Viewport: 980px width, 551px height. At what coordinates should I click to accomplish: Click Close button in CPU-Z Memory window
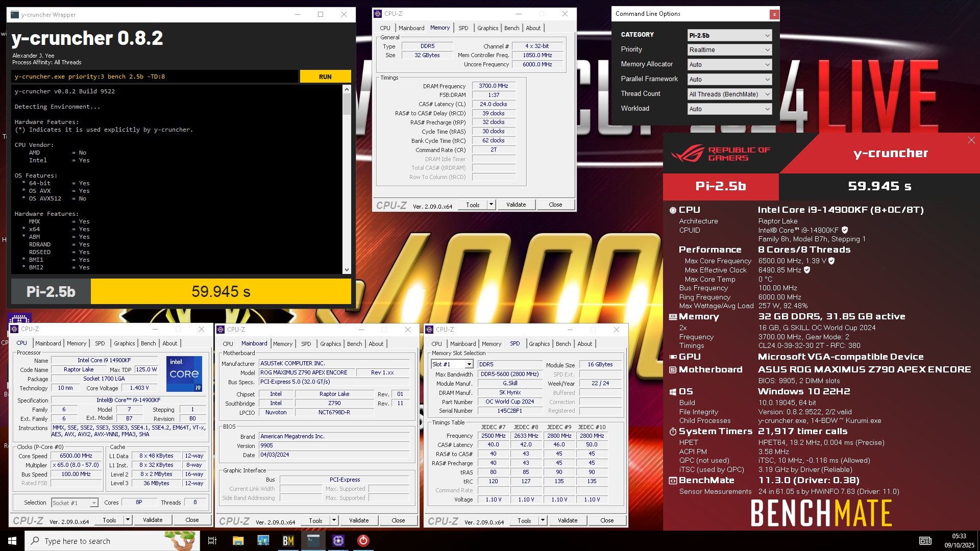[555, 205]
